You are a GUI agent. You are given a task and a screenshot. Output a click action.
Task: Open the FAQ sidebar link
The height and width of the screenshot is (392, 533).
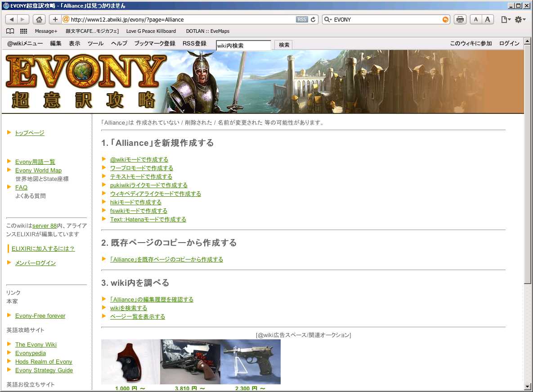(21, 187)
